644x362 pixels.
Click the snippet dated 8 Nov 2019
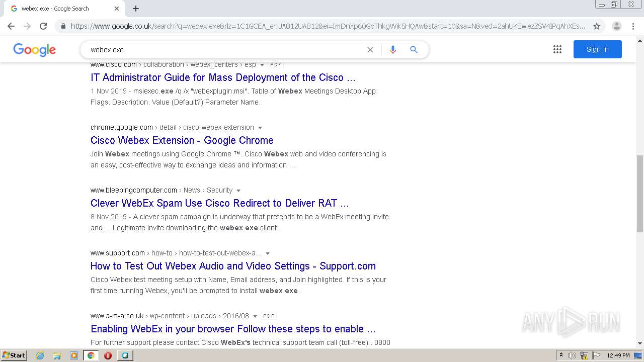239,222
